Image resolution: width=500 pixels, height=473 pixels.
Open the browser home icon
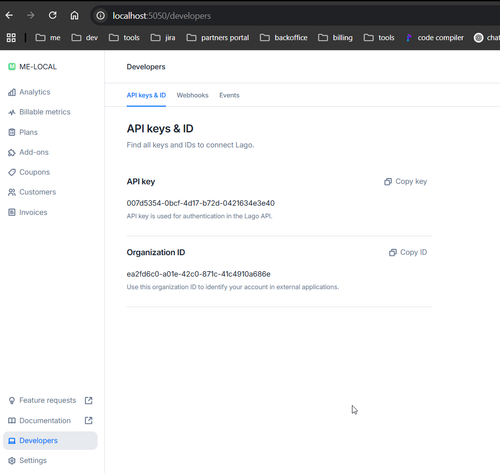[x=74, y=15]
